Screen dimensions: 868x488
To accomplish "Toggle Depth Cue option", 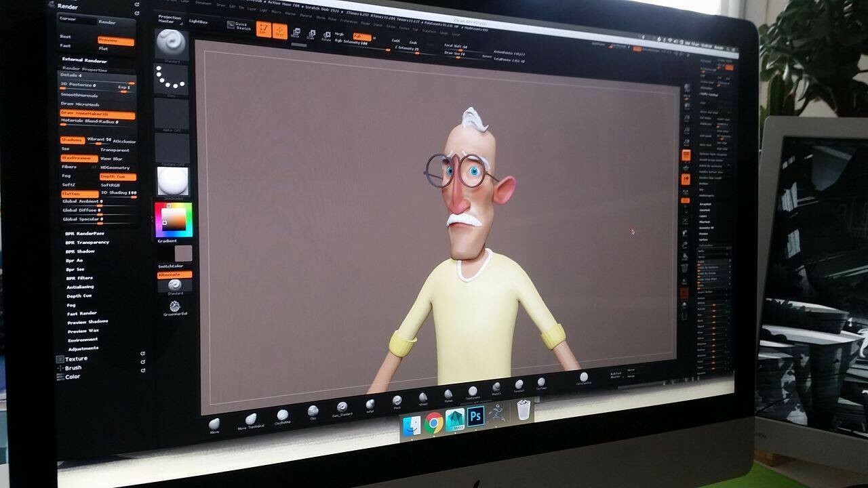I will coord(117,176).
